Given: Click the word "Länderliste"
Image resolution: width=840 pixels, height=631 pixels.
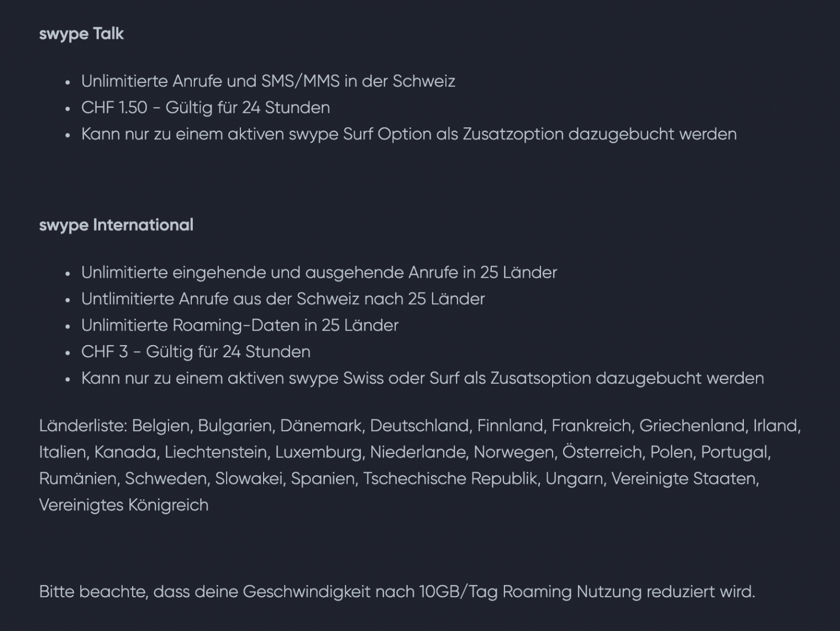Looking at the screenshot, I should click(83, 426).
